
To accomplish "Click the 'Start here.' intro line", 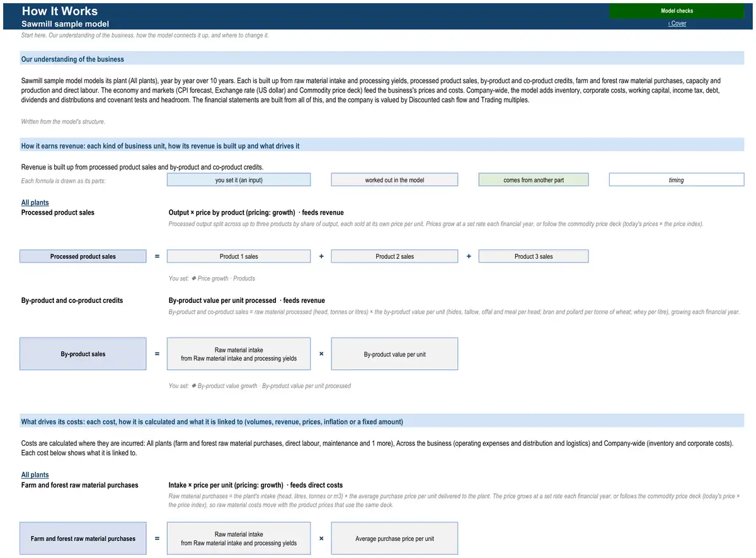I will tap(145, 35).
